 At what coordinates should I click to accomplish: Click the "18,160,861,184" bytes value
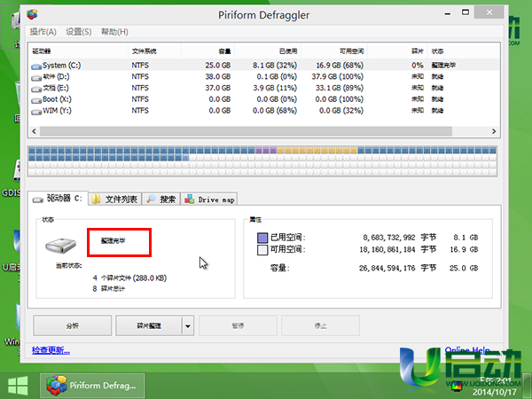[387, 250]
